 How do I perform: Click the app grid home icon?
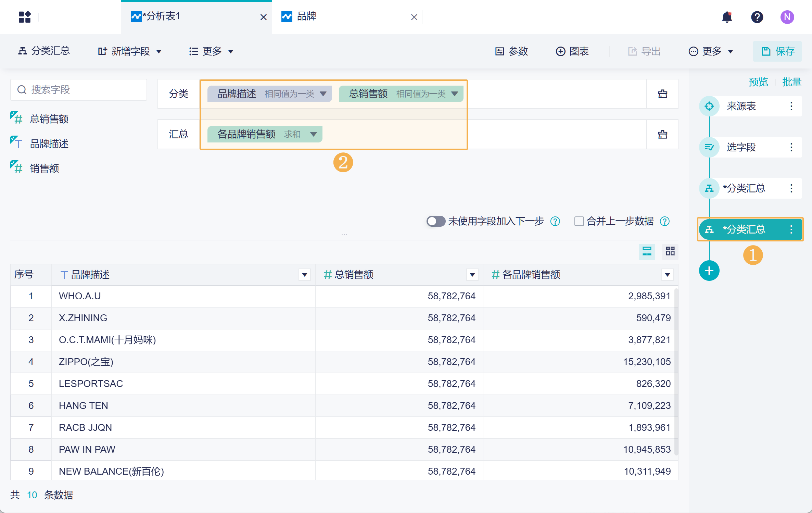click(25, 17)
